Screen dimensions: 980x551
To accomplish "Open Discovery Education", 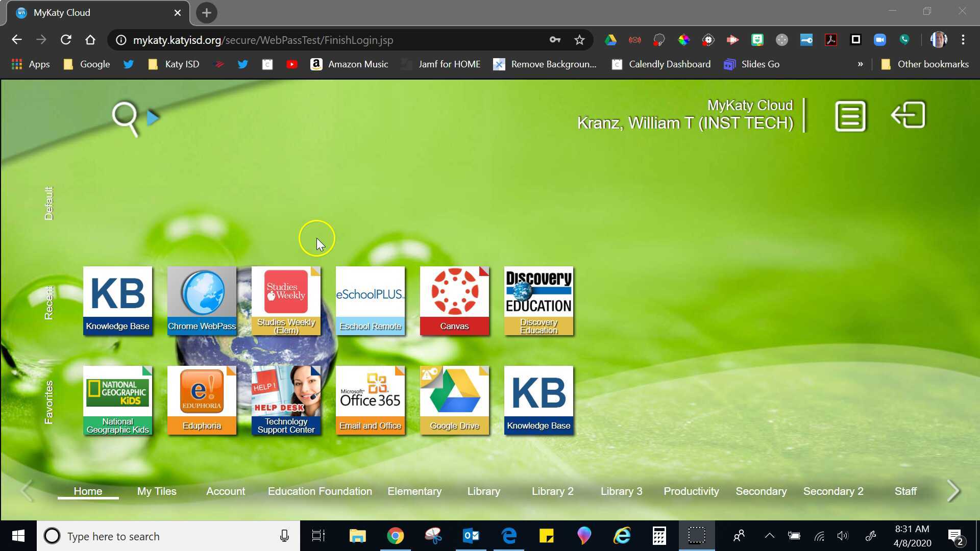I will (x=538, y=300).
